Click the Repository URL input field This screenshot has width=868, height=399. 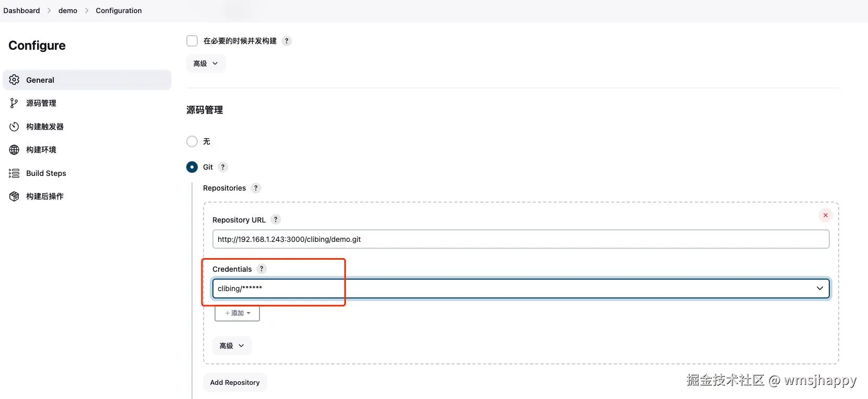521,239
